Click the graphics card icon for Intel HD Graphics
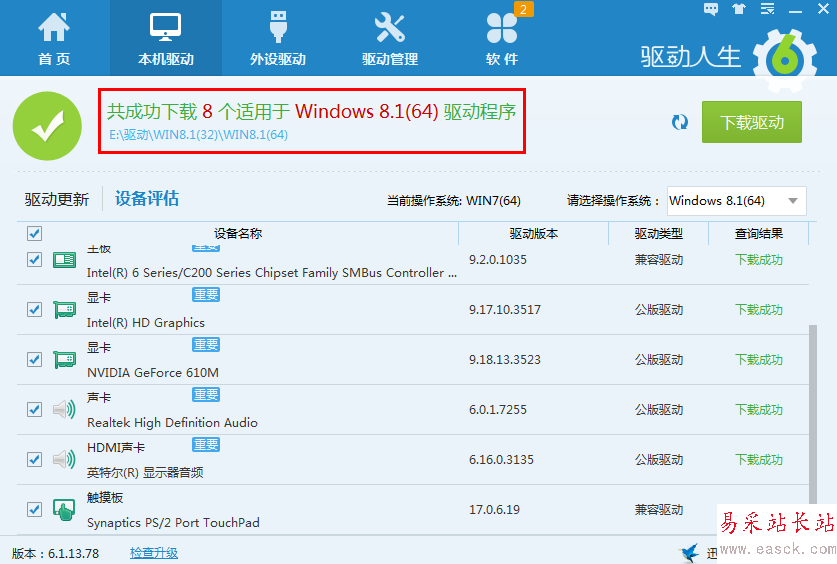This screenshot has height=564, width=837. pyautogui.click(x=64, y=309)
